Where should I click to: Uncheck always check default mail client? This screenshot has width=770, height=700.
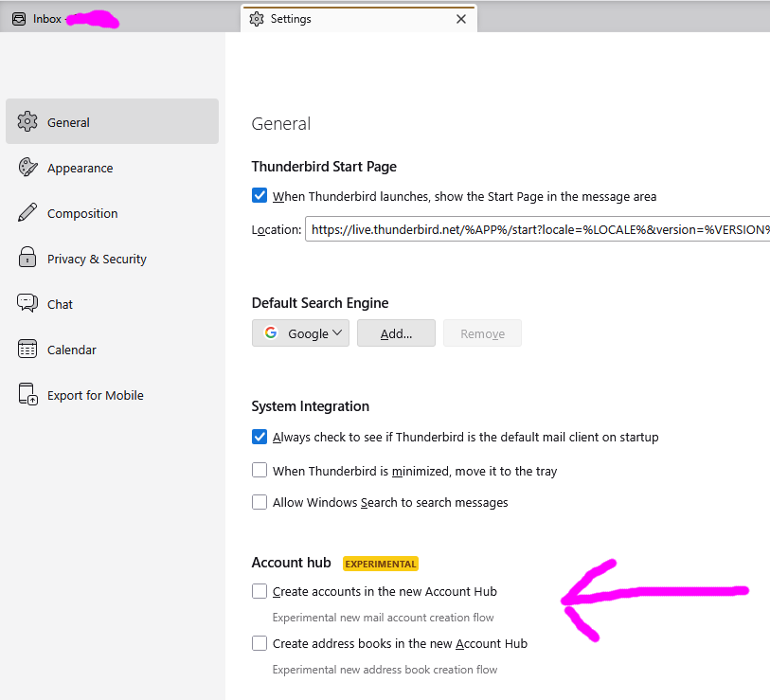pyautogui.click(x=260, y=437)
